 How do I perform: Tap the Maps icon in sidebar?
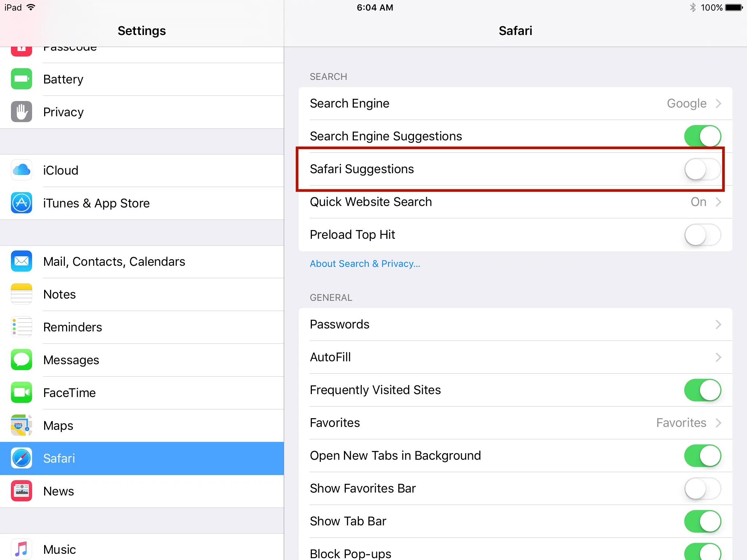coord(22,425)
